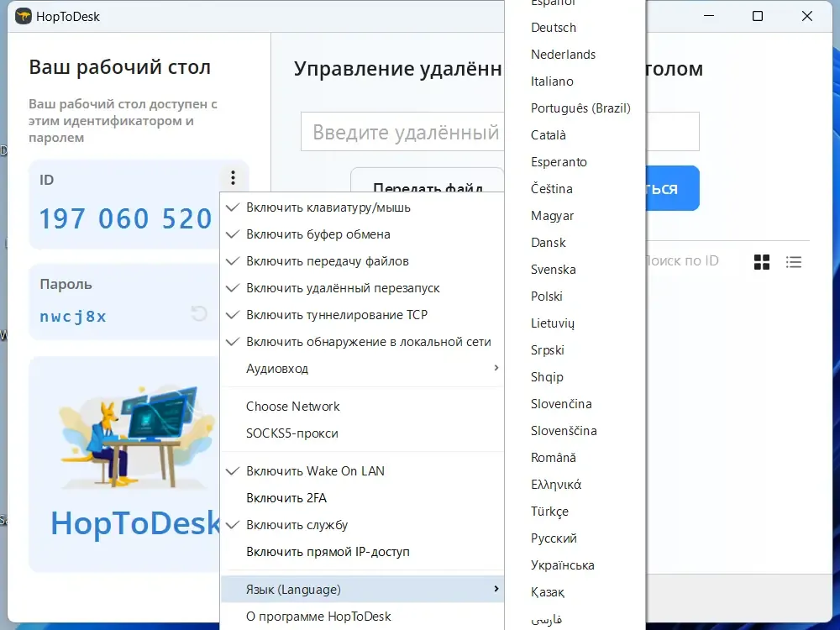Expand the Аудиовход submenu
This screenshot has width=840, height=630.
point(362,368)
